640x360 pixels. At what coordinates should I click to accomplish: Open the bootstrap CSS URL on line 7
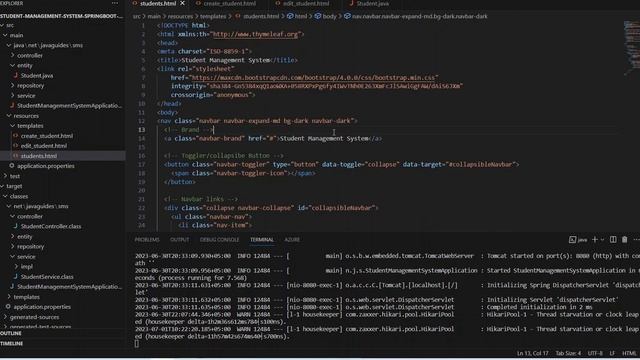tap(313, 78)
